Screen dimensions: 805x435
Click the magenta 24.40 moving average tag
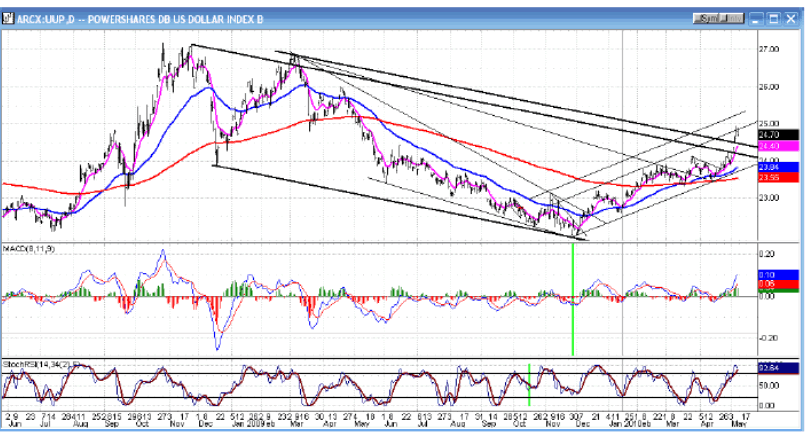pos(778,146)
